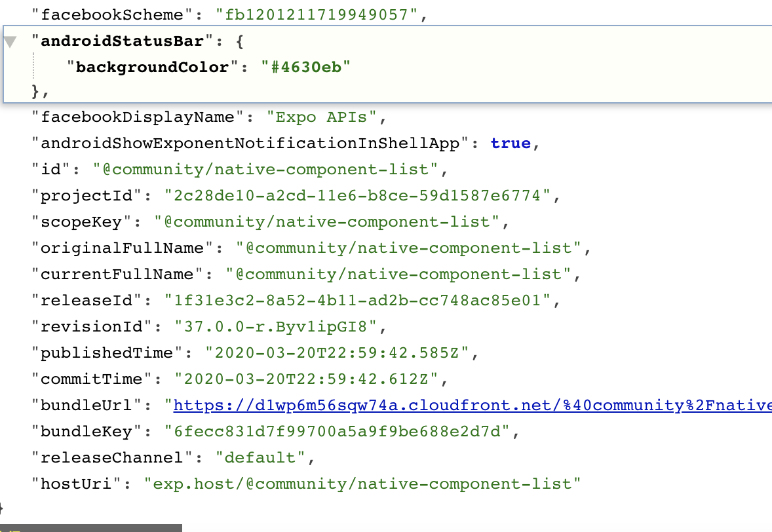772x532 pixels.
Task: Click the currentFullName value string
Action: 398,275
